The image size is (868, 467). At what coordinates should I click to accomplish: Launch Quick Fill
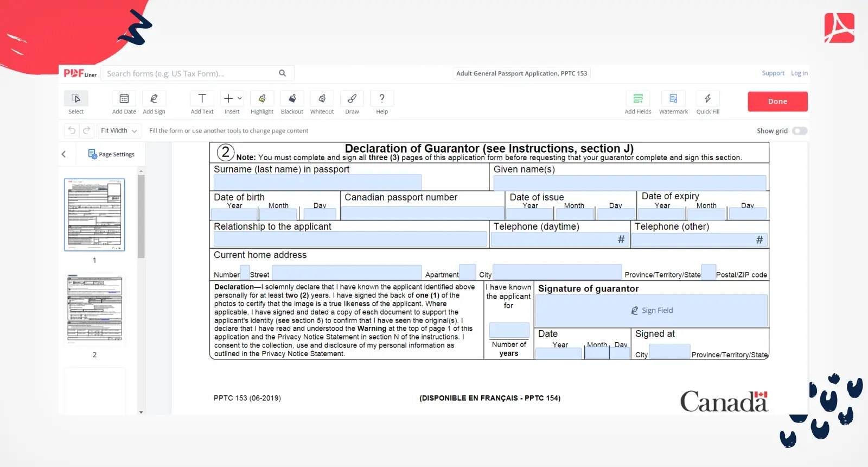tap(708, 98)
